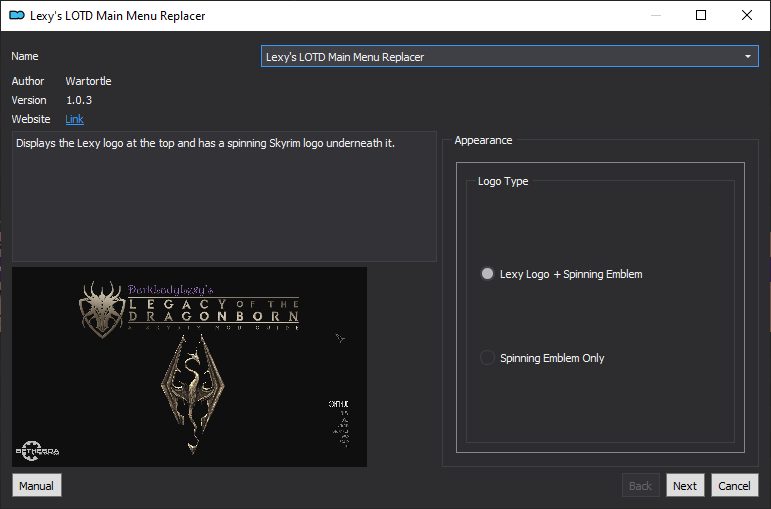Click the mod description text box
Screen dimensions: 771x509
pos(224,196)
